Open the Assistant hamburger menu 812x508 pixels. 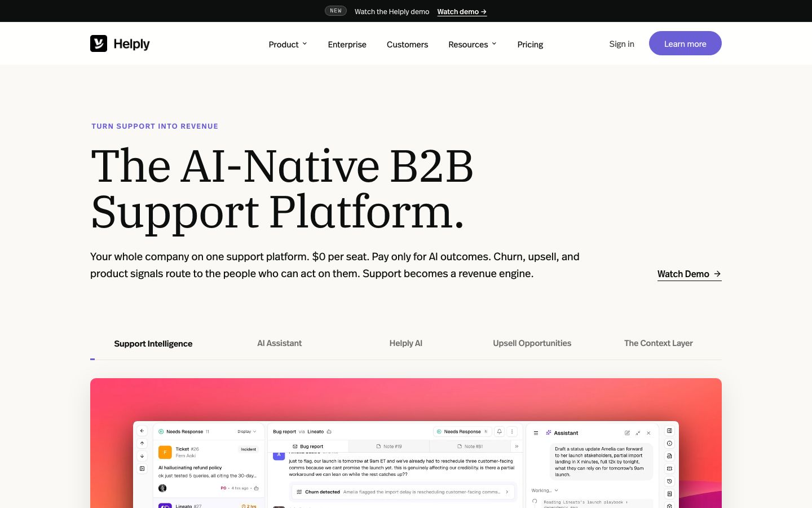click(536, 433)
